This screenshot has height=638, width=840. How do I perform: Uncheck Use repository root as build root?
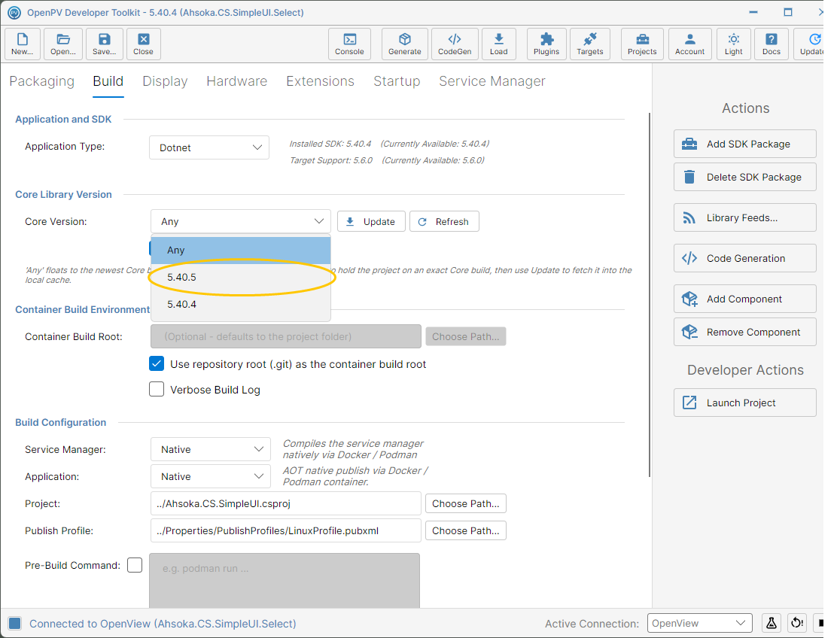tap(157, 363)
